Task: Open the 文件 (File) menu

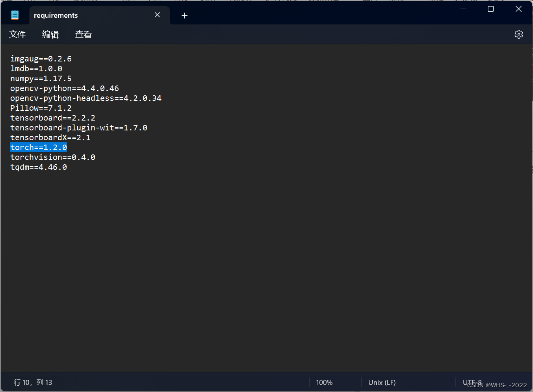Action: click(17, 34)
